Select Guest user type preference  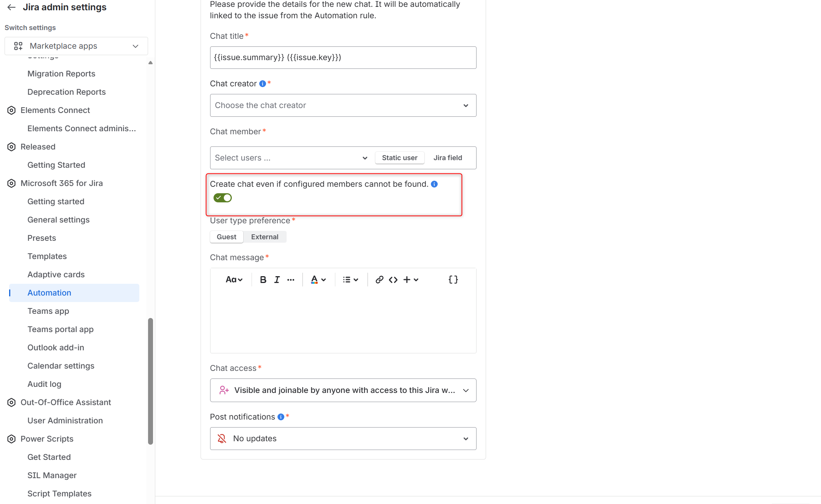(x=226, y=237)
